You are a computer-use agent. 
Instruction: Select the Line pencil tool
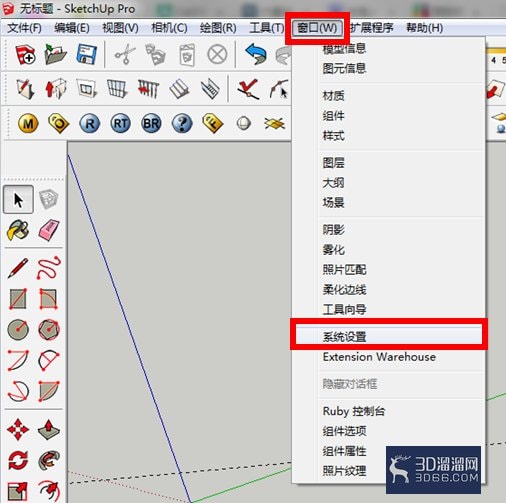[18, 268]
